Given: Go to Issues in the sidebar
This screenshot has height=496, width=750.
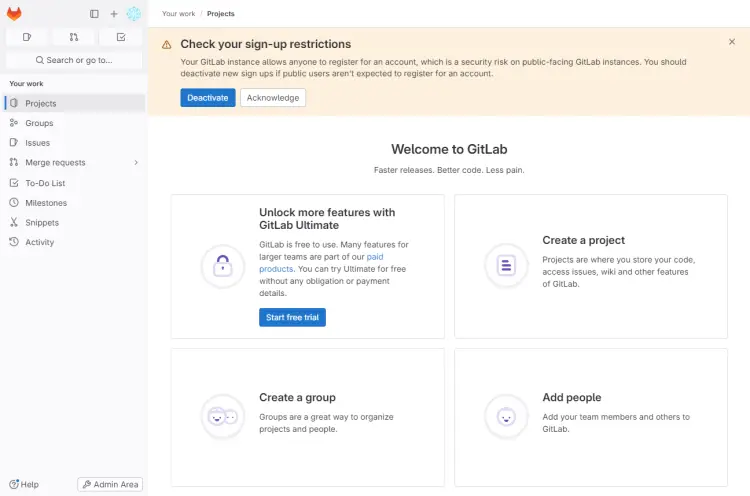Looking at the screenshot, I should pyautogui.click(x=37, y=143).
